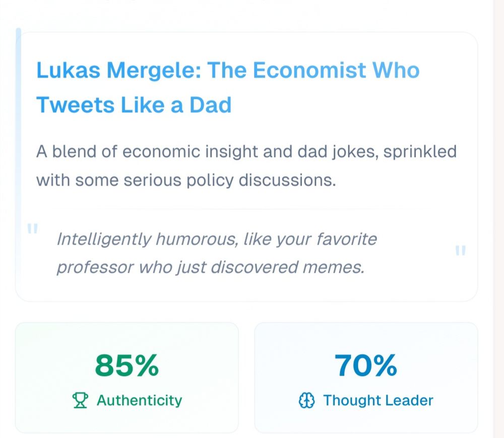
Task: Click the word "favorite" in the quote
Action: (x=347, y=238)
